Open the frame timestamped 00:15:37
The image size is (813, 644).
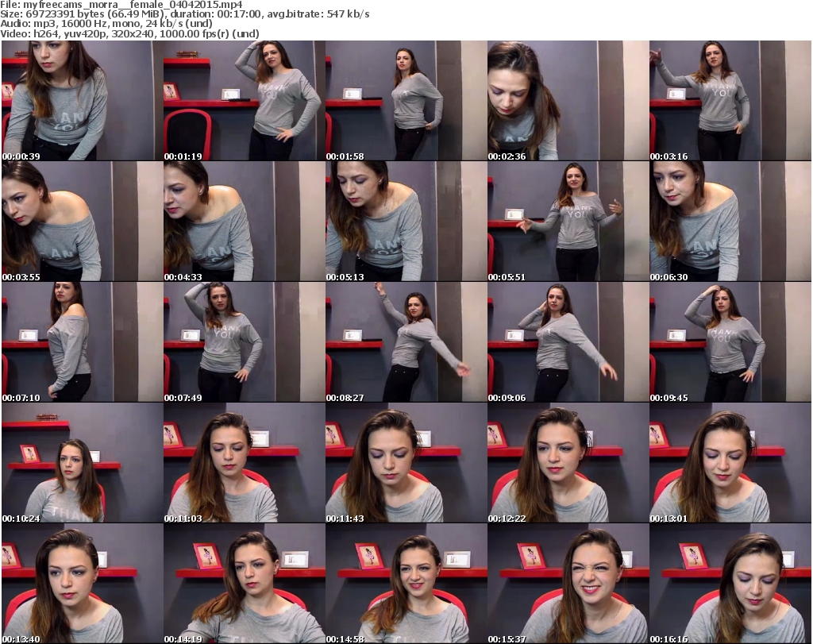[x=567, y=584]
